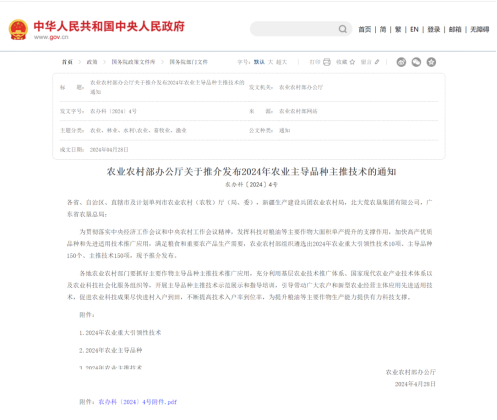Click the print (打印) printer icon
The image size is (497, 420).
tap(327, 62)
